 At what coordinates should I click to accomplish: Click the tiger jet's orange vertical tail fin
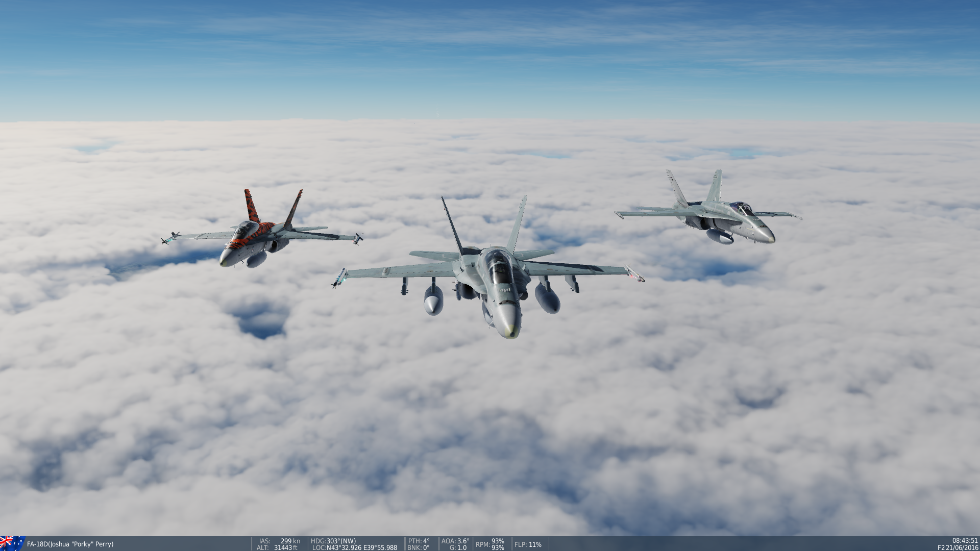[x=251, y=205]
